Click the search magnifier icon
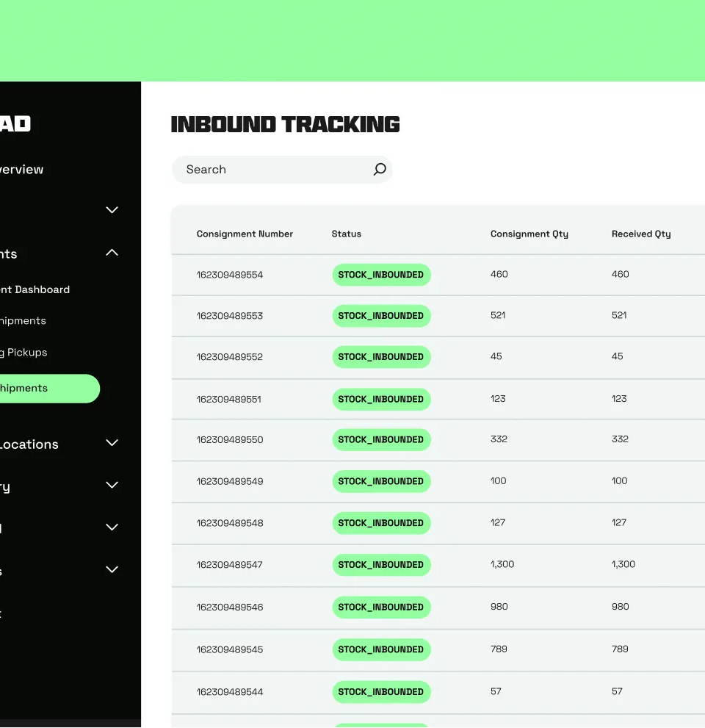The height and width of the screenshot is (728, 705). coord(379,169)
